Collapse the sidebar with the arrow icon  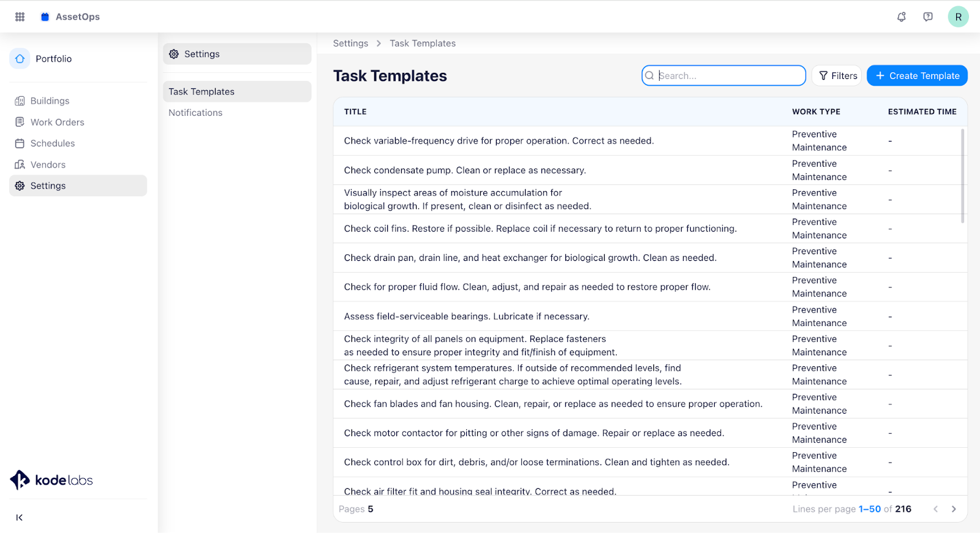pyautogui.click(x=20, y=518)
